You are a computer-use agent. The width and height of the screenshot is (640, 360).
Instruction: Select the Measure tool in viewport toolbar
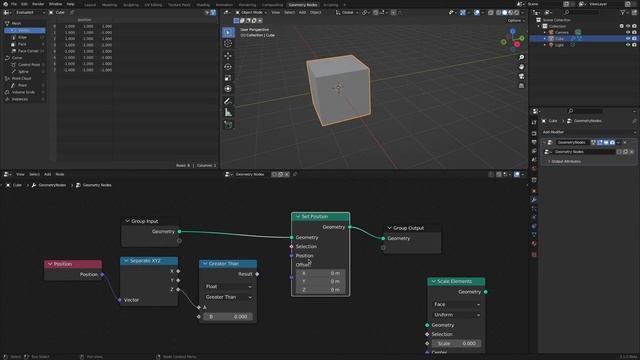[x=228, y=112]
